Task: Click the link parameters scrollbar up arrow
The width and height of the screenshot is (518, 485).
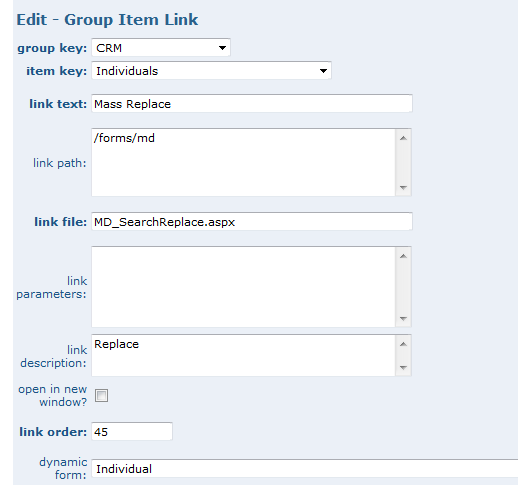Action: click(x=403, y=256)
